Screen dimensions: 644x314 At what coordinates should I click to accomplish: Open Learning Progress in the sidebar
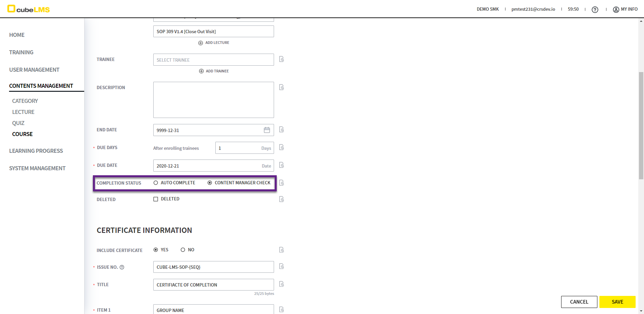(x=36, y=151)
